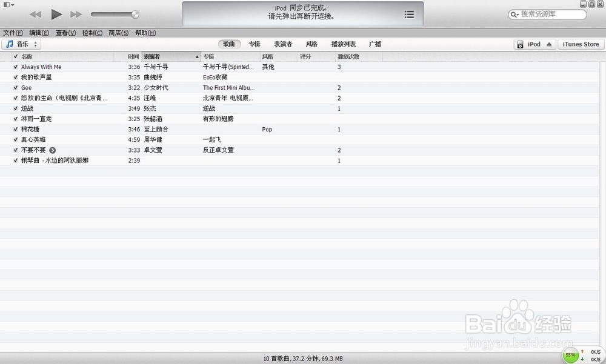The width and height of the screenshot is (606, 364).
Task: Click the status bar song count text
Action: pos(303,359)
